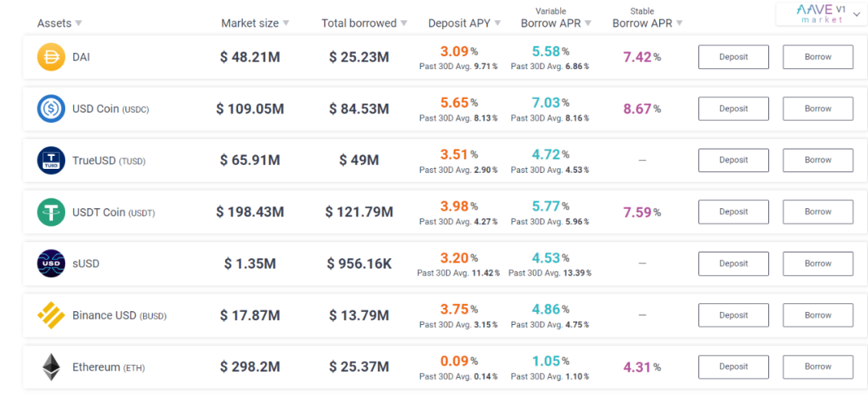Deposit into USD Coin (USDC)
868x394 pixels.
click(x=734, y=109)
